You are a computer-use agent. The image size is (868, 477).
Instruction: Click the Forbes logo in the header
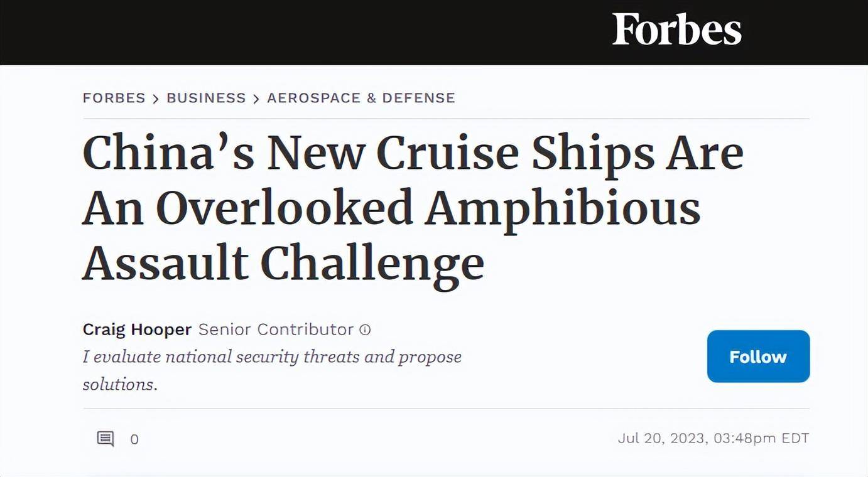point(677,29)
